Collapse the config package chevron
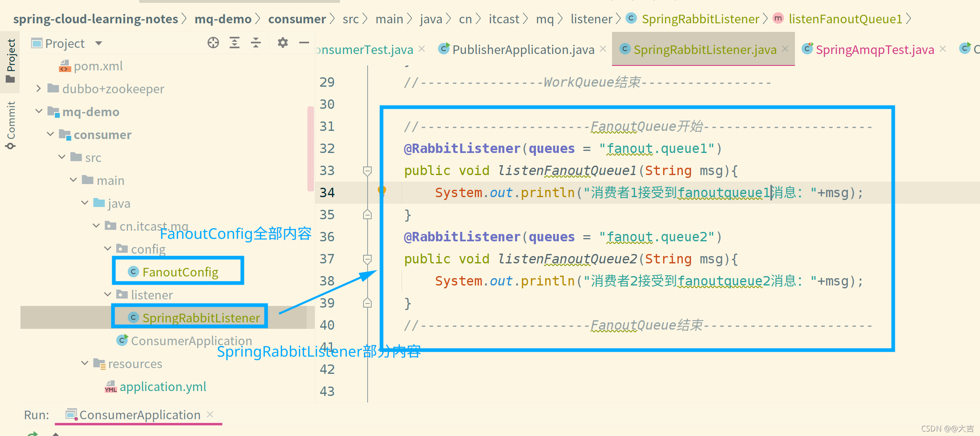This screenshot has width=980, height=436. click(x=108, y=249)
